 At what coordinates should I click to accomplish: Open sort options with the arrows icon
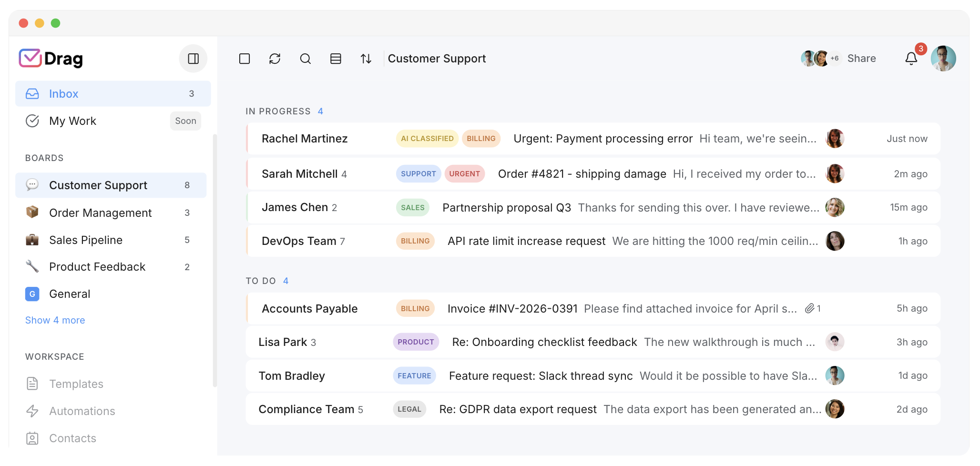coord(366,59)
